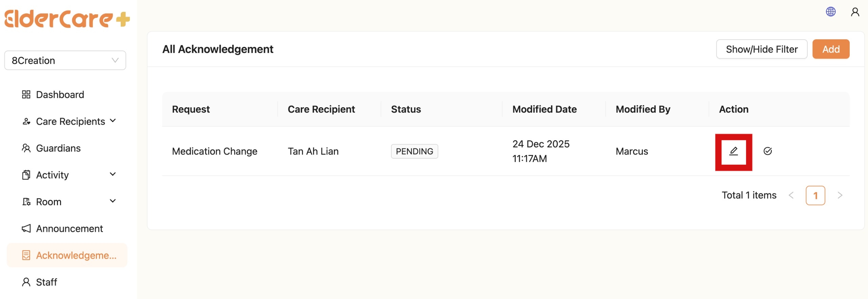The width and height of the screenshot is (868, 299).
Task: Navigate to Announcement in the sidebar
Action: [69, 228]
